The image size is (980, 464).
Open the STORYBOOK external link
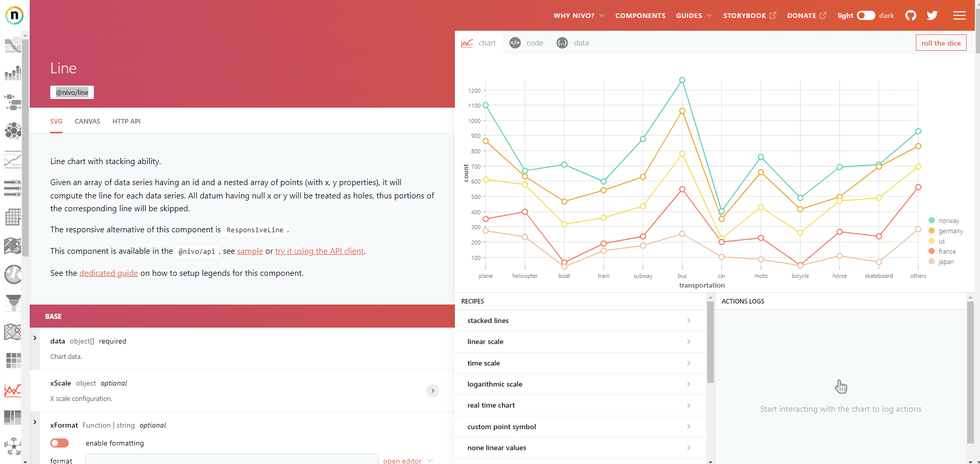click(x=750, y=15)
